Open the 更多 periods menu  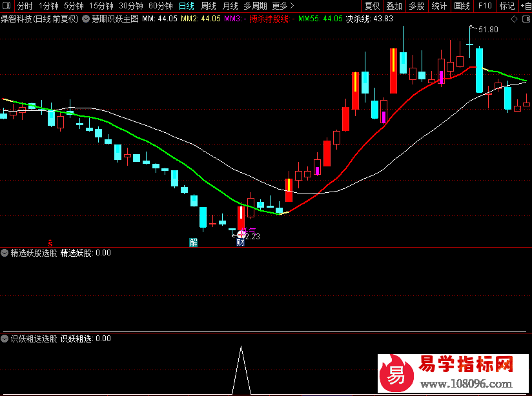pos(283,6)
